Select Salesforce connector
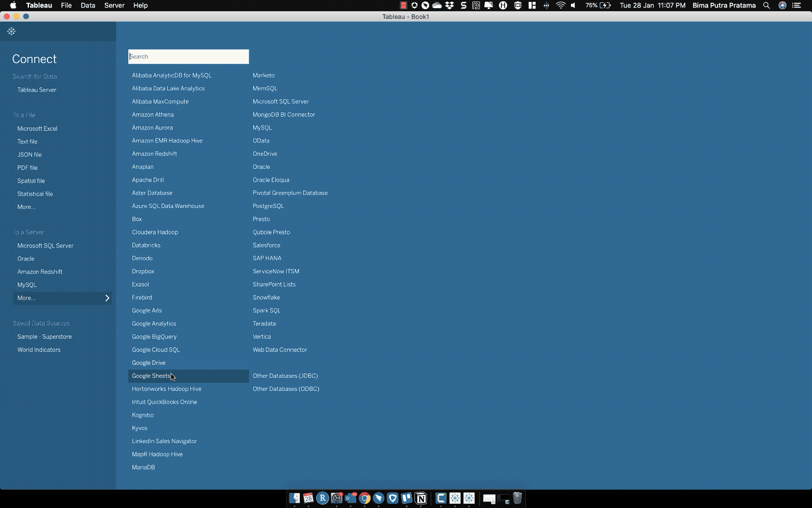Screen dimensions: 812x508 point(266,246)
